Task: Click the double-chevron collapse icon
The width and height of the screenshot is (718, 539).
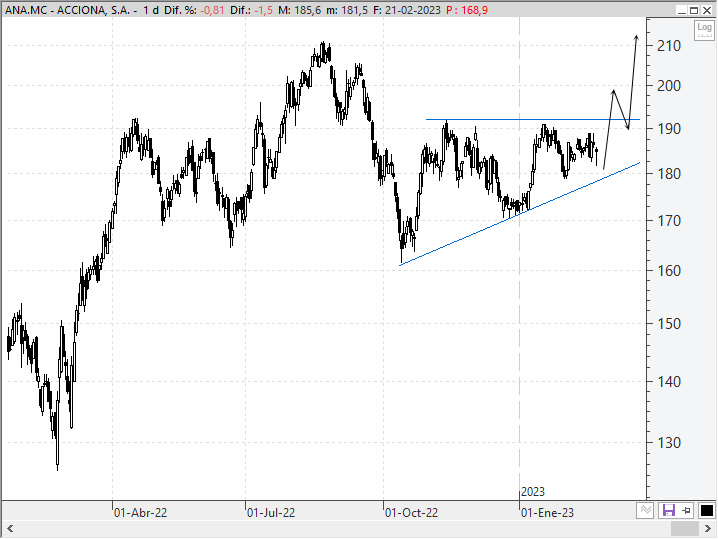Action: [645, 510]
